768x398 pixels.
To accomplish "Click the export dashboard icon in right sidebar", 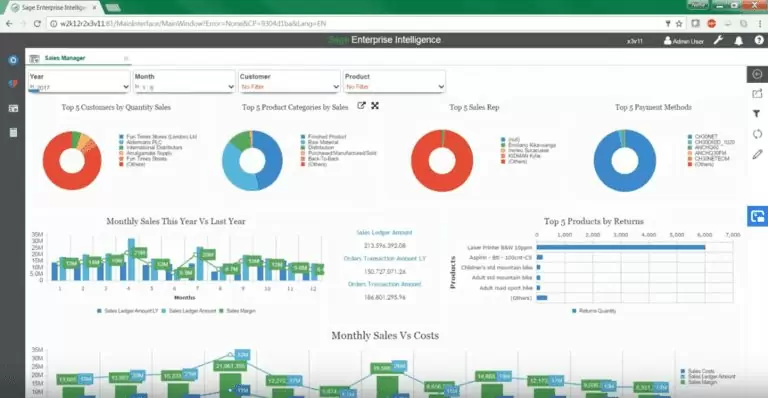I will click(x=757, y=94).
